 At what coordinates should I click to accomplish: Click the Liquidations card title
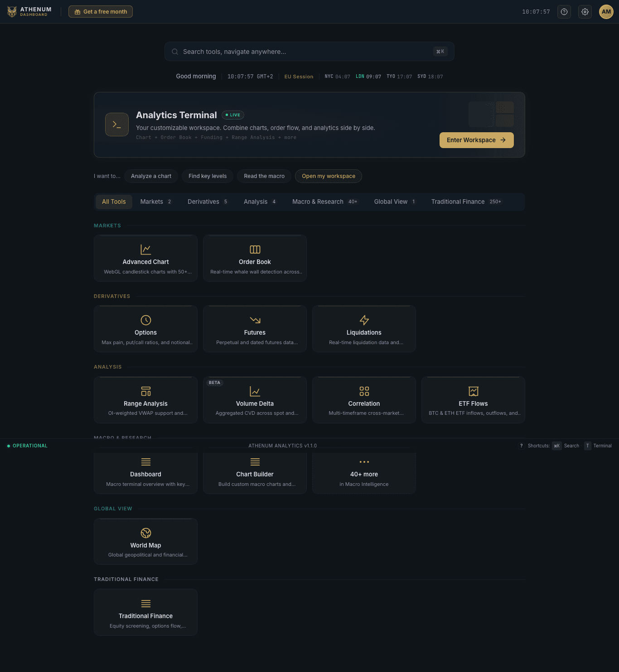pos(364,332)
